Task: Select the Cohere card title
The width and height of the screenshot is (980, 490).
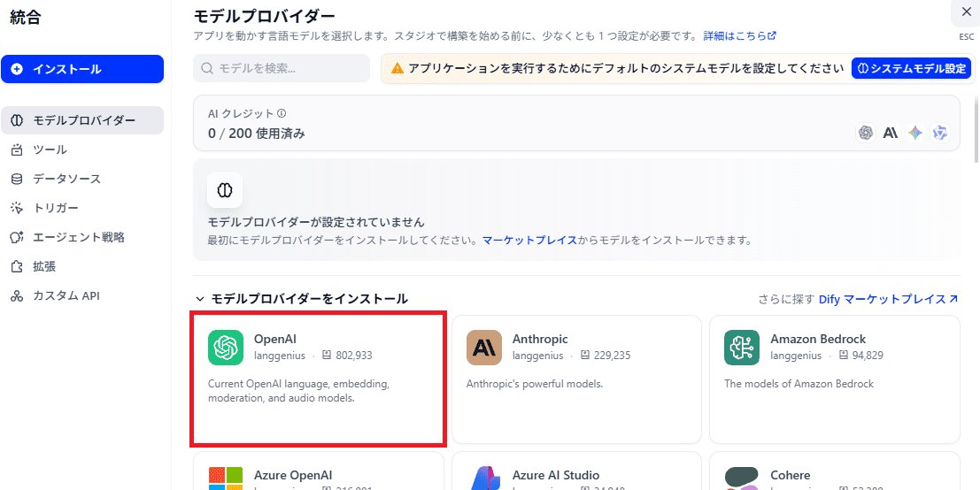Action: pyautogui.click(x=790, y=475)
